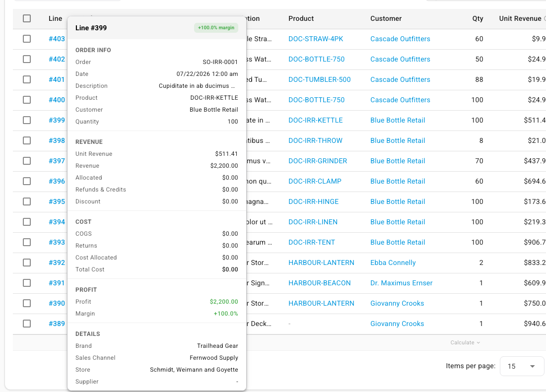Select row checkbox for line #399
546x392 pixels.
click(x=27, y=120)
